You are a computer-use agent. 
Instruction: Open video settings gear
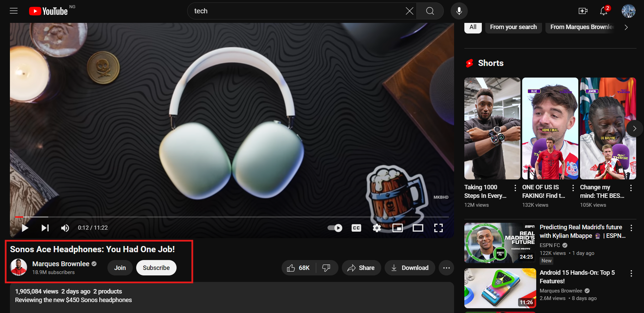[377, 228]
